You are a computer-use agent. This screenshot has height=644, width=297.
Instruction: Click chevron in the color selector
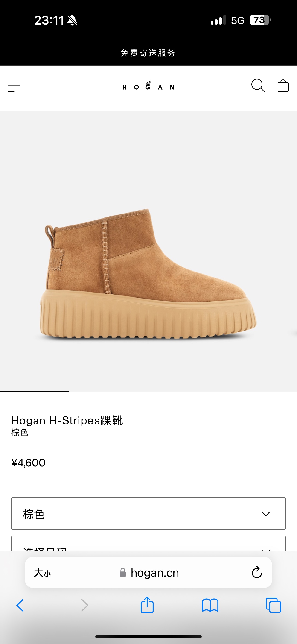point(266,514)
